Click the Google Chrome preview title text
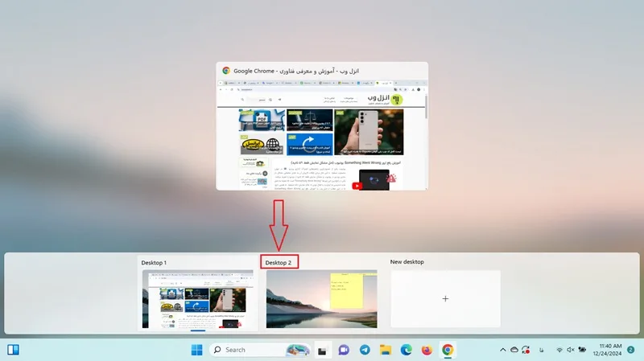The image size is (644, 361). [296, 71]
